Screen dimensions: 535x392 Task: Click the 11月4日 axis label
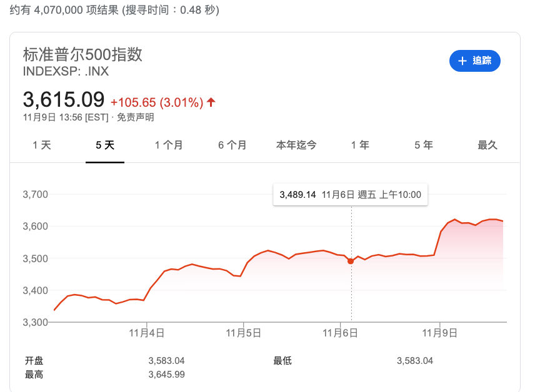[x=147, y=333]
